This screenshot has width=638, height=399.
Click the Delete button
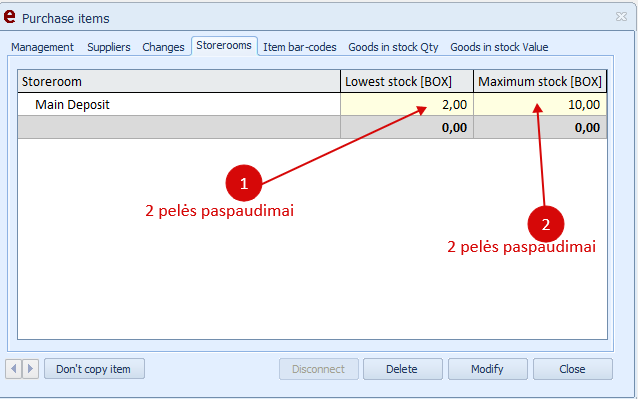tap(402, 369)
